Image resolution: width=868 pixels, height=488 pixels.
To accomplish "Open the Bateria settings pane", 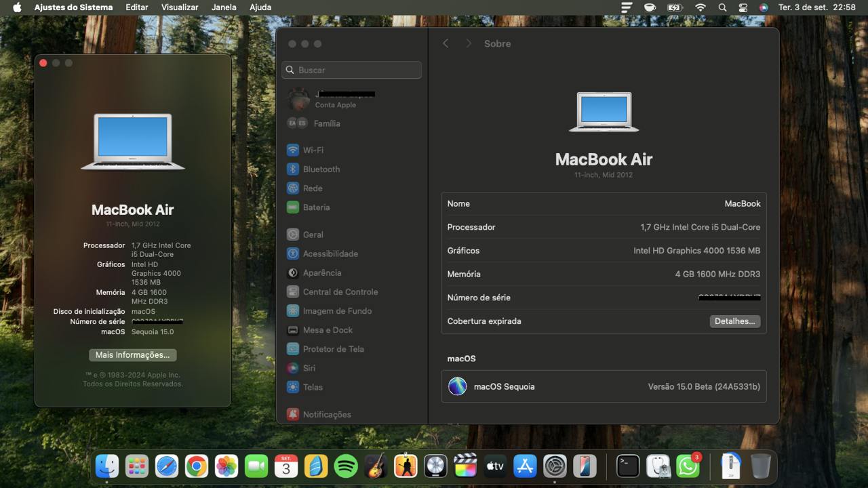I will point(316,207).
